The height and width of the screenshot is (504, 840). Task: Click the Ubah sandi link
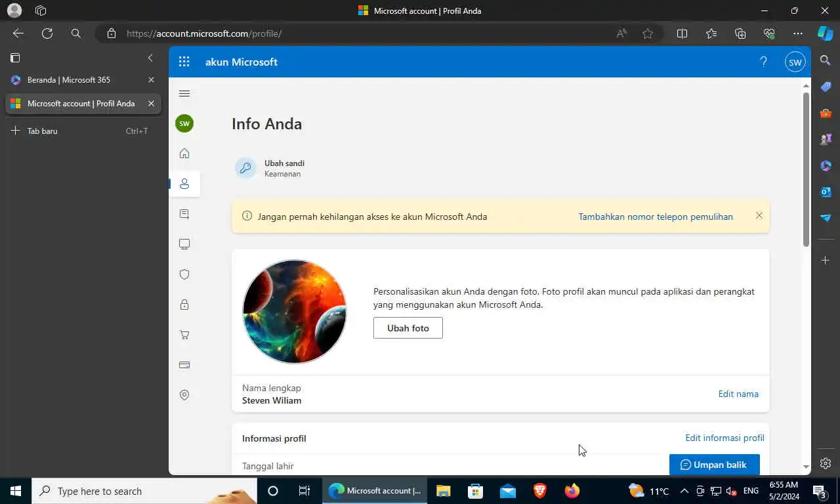pyautogui.click(x=284, y=163)
